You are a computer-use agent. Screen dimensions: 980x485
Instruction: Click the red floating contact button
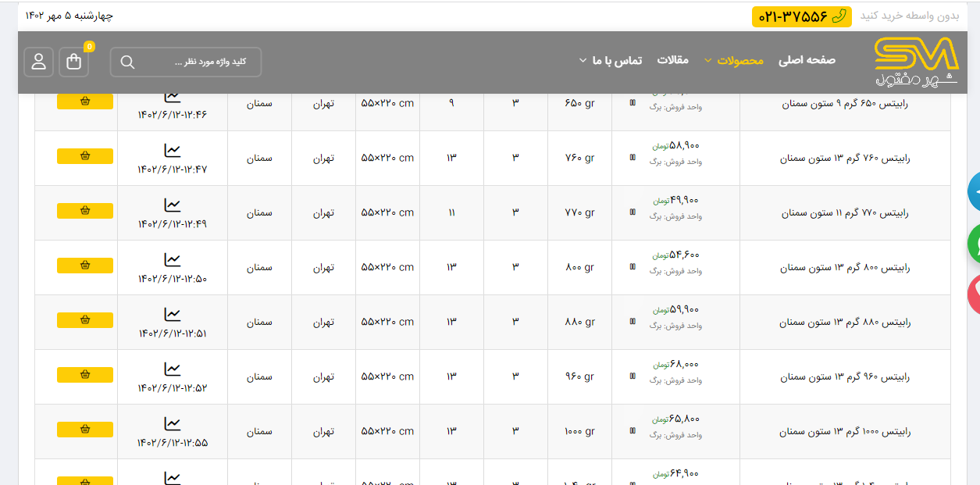coord(974,294)
